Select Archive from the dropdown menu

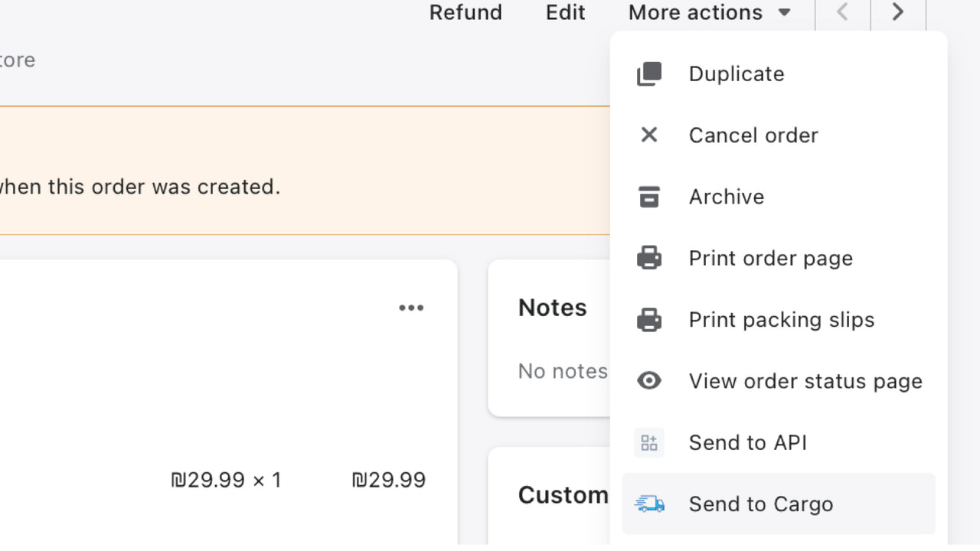(x=726, y=197)
